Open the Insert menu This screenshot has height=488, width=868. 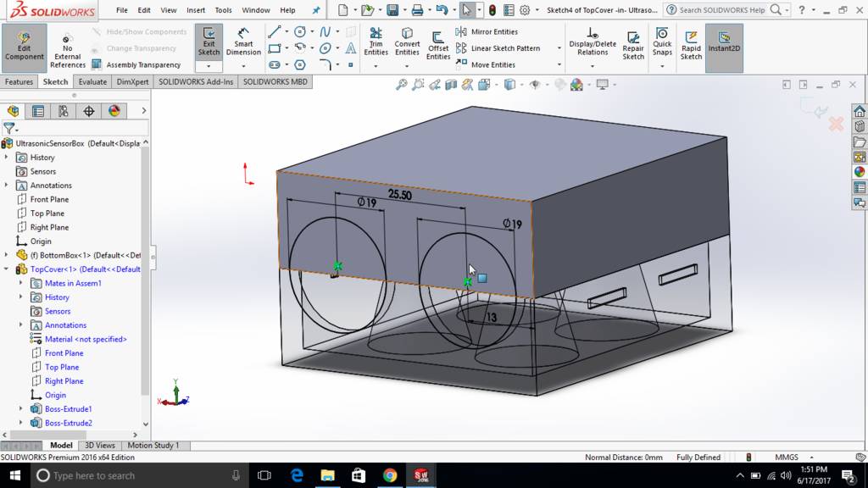click(x=196, y=10)
